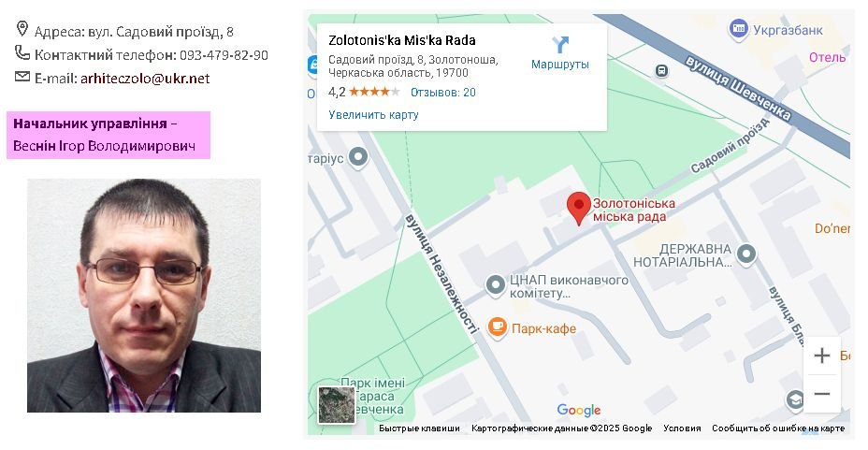Click the bus stop icon near вулиця Шевченка
The image size is (868, 450).
pos(661,71)
